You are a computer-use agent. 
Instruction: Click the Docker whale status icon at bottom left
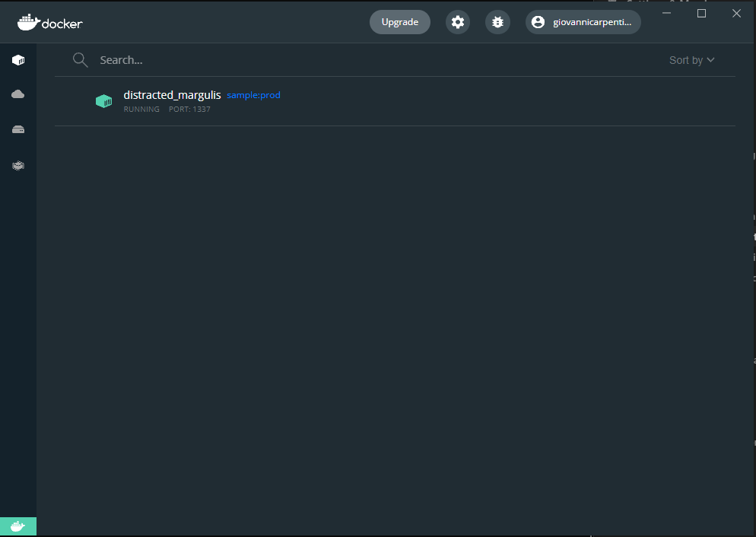[x=18, y=526]
